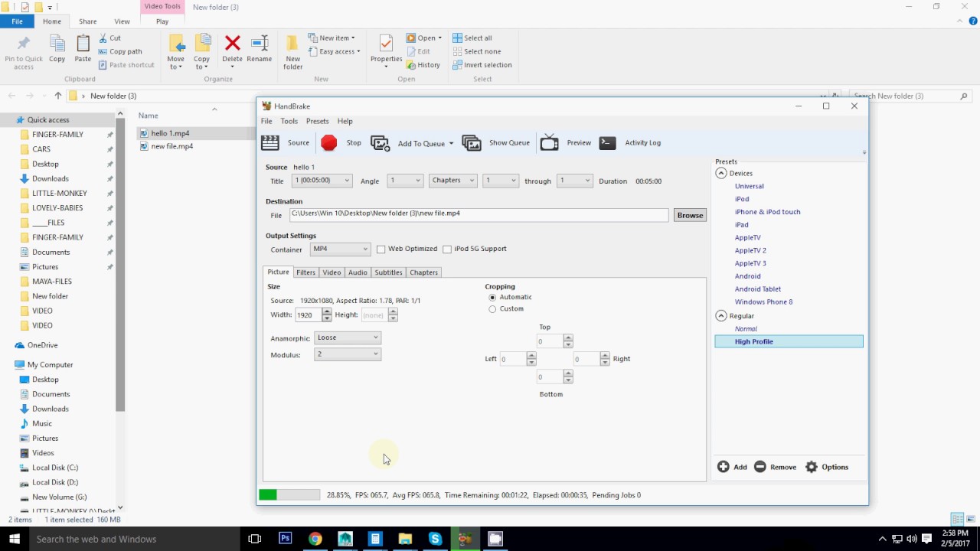The image size is (980, 551).
Task: Click the green encode progress bar
Action: 289,495
